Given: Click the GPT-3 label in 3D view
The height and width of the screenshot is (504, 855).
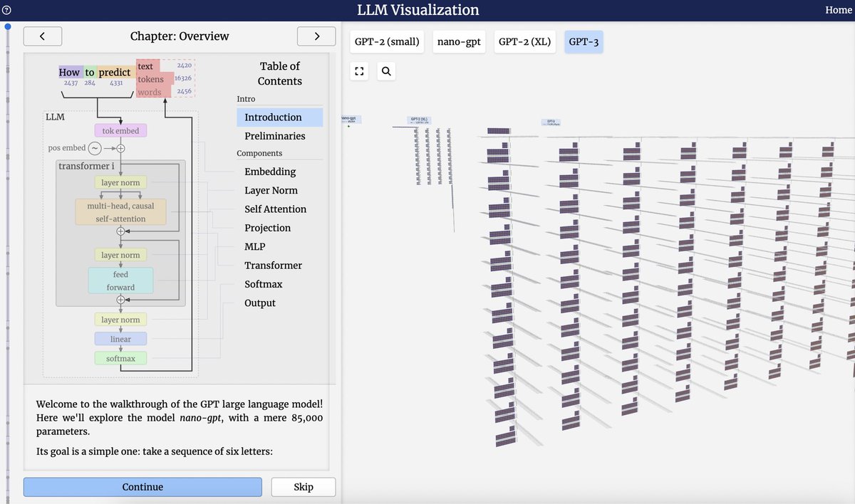Looking at the screenshot, I should [x=551, y=122].
